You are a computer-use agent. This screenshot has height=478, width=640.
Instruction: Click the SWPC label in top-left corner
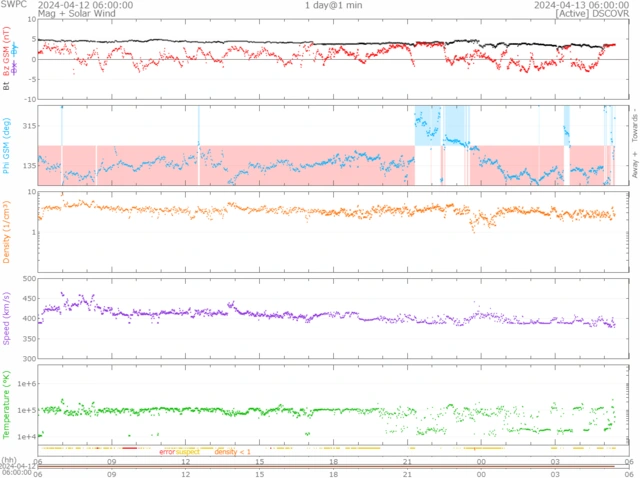[x=13, y=5]
